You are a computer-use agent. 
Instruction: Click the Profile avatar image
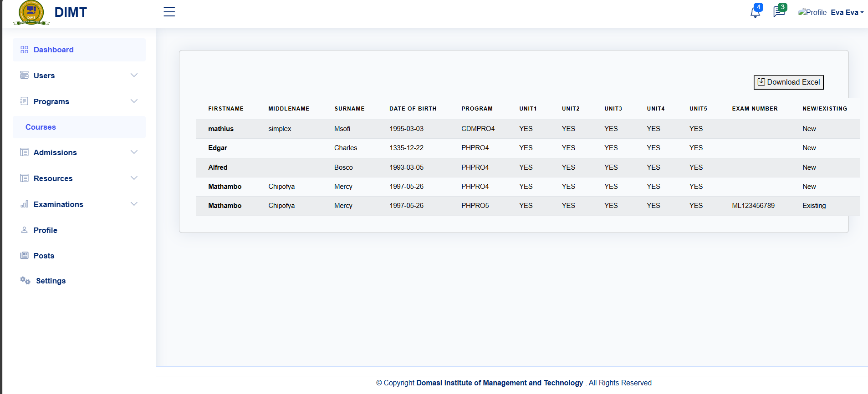(812, 12)
